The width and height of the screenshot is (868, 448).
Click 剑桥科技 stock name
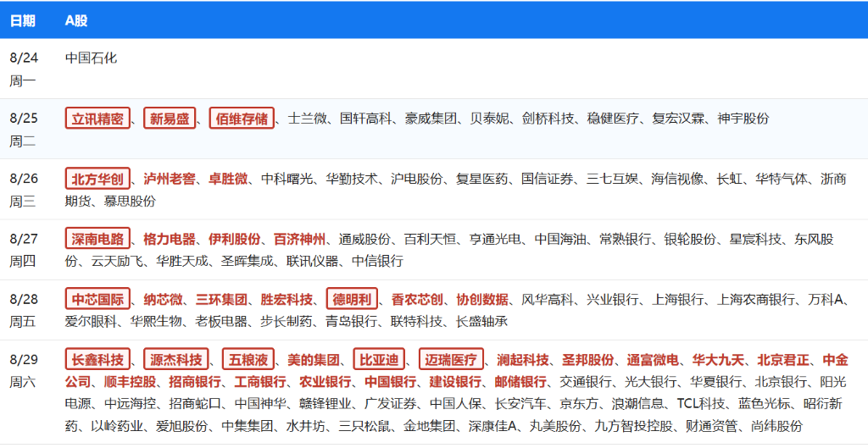[548, 119]
